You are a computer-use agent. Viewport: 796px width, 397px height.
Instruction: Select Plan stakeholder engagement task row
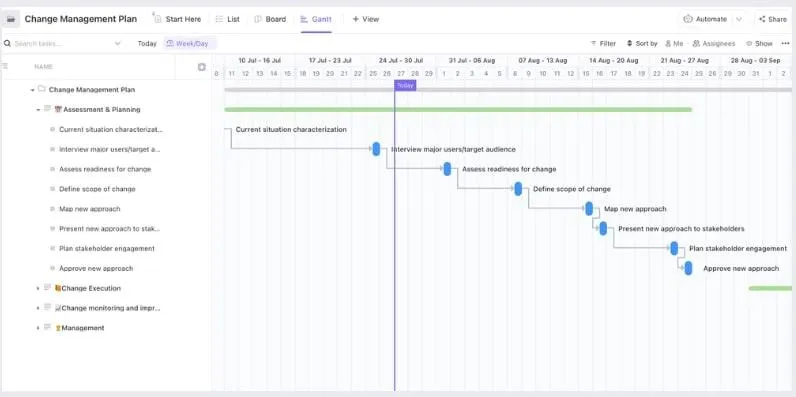(106, 248)
